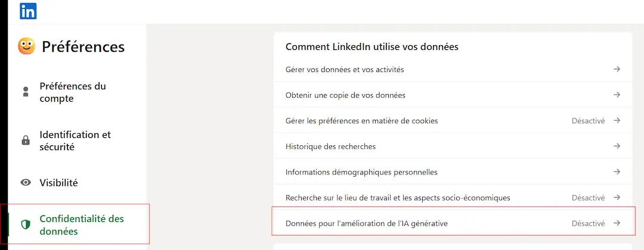Click arrow next to Gérer vos données
The width and height of the screenshot is (644, 250).
[617, 70]
